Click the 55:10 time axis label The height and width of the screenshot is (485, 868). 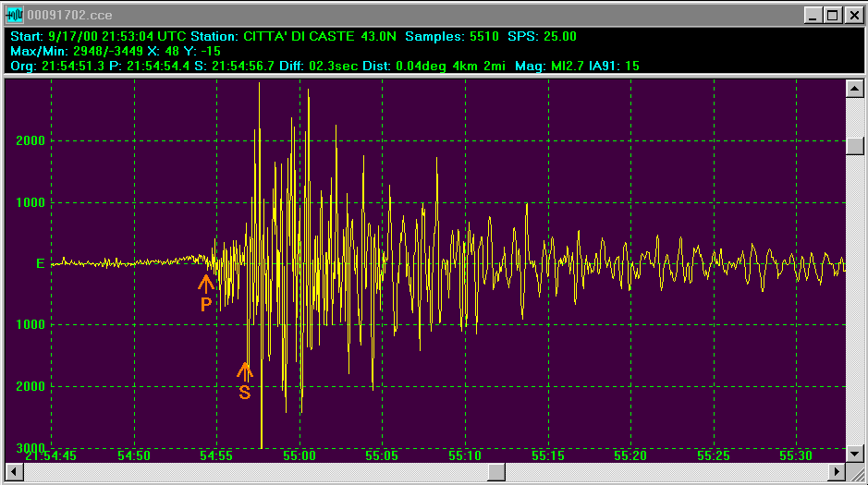465,456
